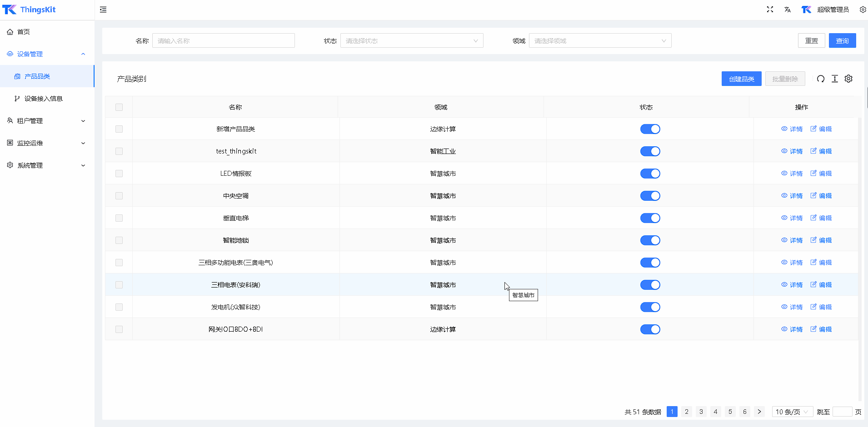Toggle the status switch for test_thingskit
Image resolution: width=868 pixels, height=427 pixels.
click(650, 151)
